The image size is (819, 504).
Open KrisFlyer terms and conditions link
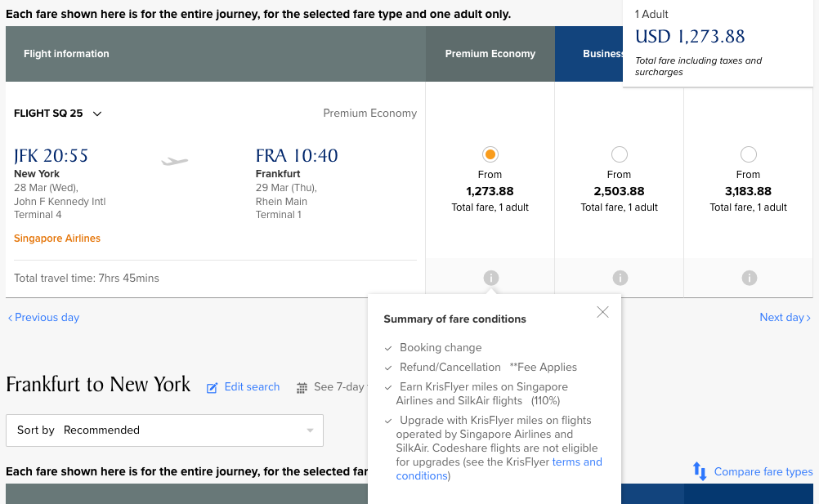[x=499, y=469]
